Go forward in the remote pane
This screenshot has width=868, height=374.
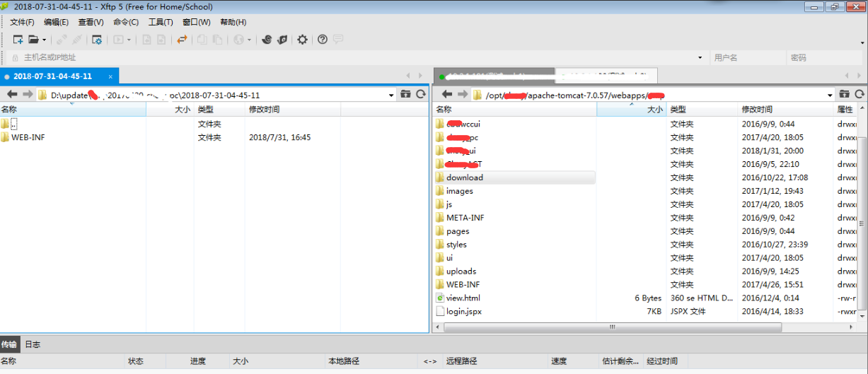[x=462, y=94]
